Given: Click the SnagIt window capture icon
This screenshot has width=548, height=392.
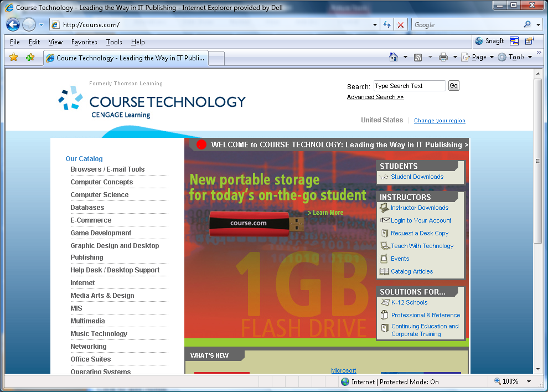Looking at the screenshot, I should pos(514,42).
